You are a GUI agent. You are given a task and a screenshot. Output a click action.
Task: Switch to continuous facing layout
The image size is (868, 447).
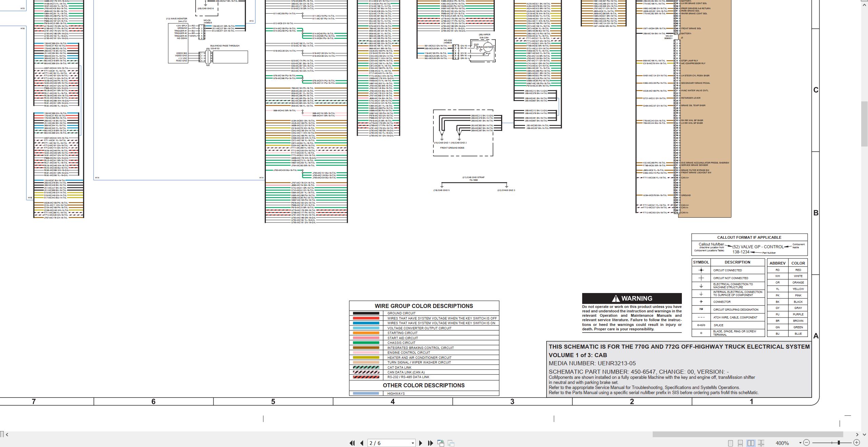point(761,443)
